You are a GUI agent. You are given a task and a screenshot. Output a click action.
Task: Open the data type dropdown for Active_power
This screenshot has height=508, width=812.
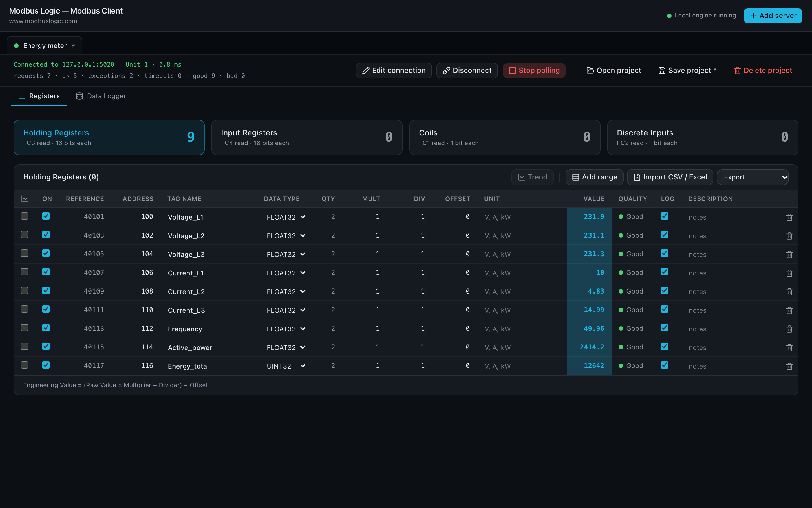point(286,347)
